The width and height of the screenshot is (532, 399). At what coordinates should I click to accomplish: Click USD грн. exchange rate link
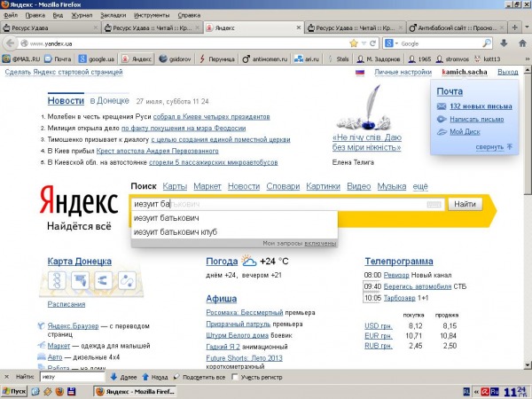pyautogui.click(x=379, y=325)
